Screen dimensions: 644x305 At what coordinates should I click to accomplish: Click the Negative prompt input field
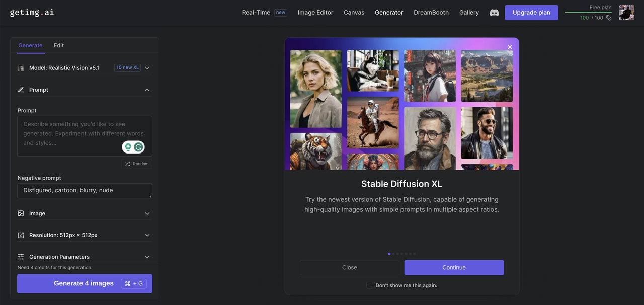pyautogui.click(x=85, y=191)
